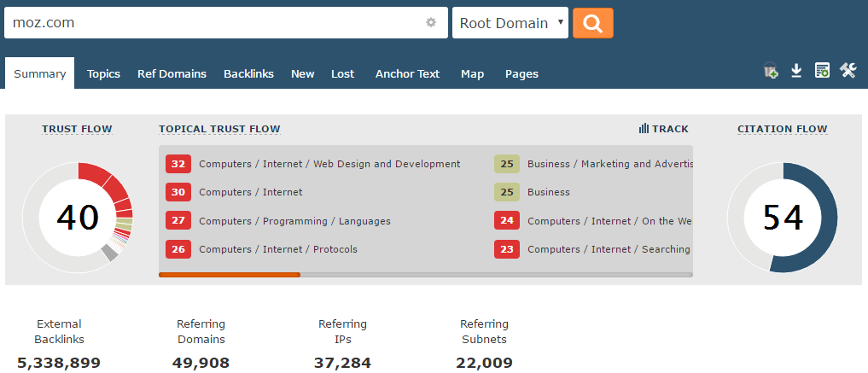Click the red 24 score badge
Image resolution: width=868 pixels, height=373 pixels.
(507, 221)
